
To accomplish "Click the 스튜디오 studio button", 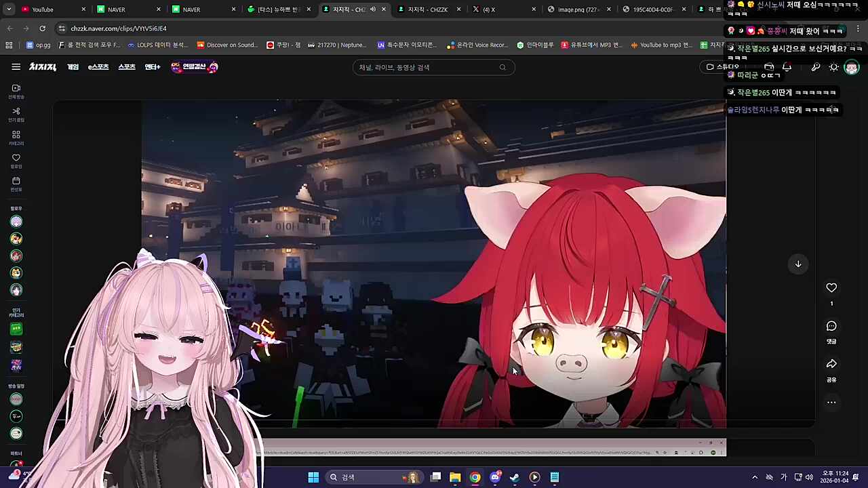I will tap(723, 67).
